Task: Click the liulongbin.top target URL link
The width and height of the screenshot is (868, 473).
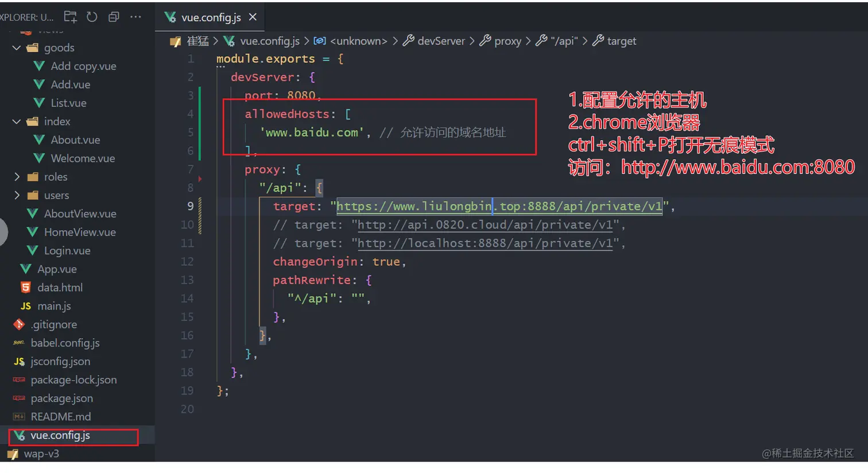Action: tap(499, 206)
